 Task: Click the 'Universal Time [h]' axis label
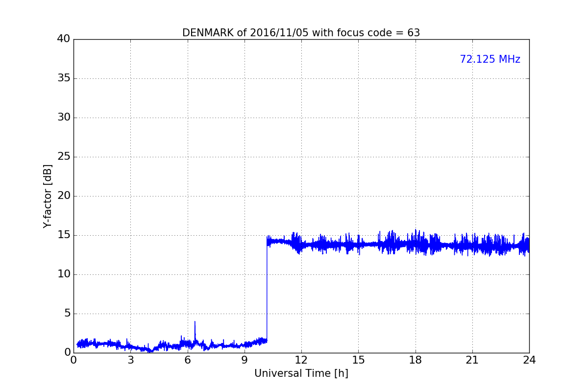point(301,373)
